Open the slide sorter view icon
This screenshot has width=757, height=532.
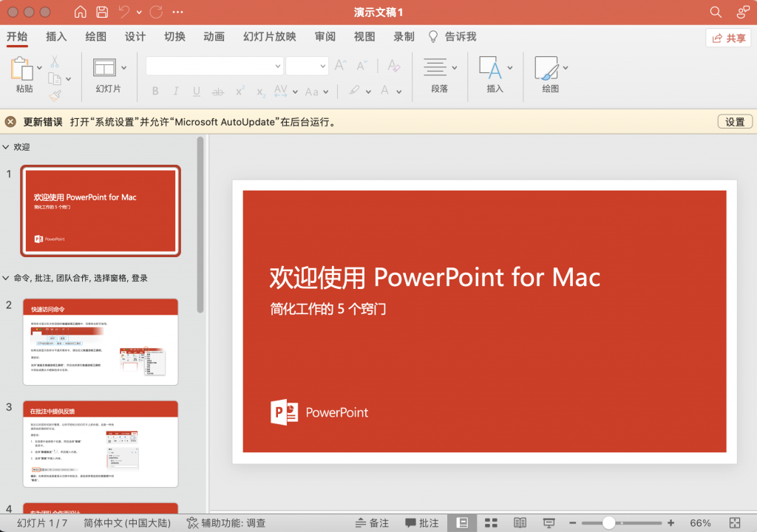click(x=492, y=522)
